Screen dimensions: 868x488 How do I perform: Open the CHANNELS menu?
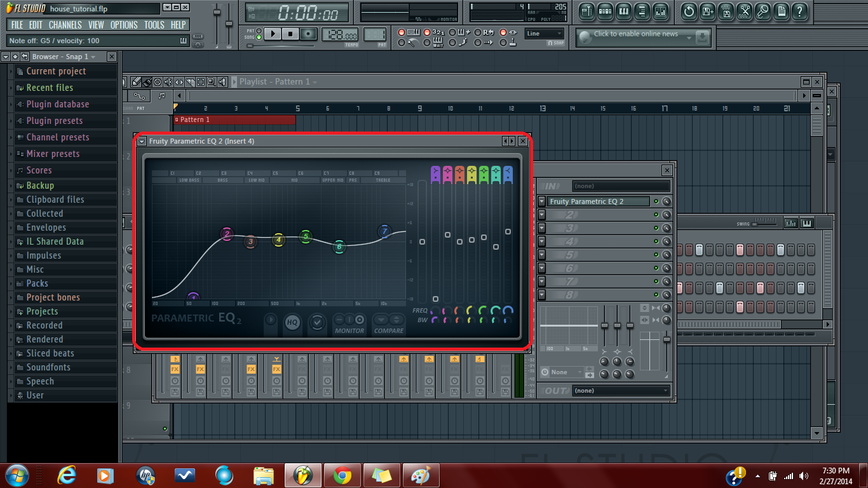pos(65,25)
